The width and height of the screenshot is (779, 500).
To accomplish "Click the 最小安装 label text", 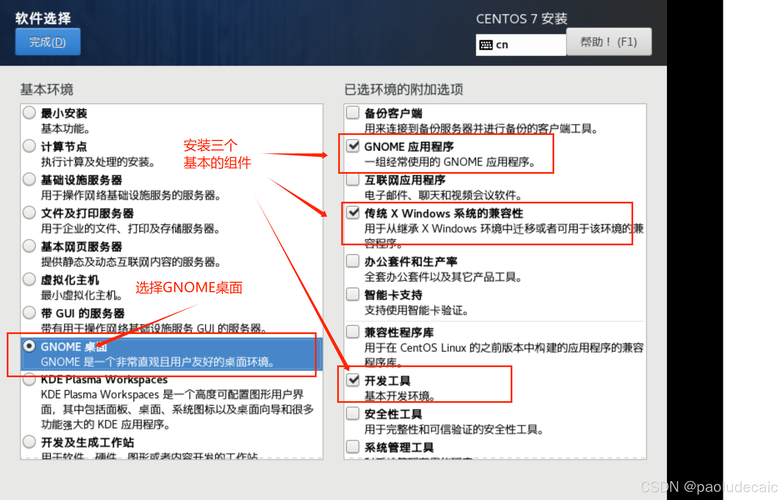I will pyautogui.click(x=64, y=113).
